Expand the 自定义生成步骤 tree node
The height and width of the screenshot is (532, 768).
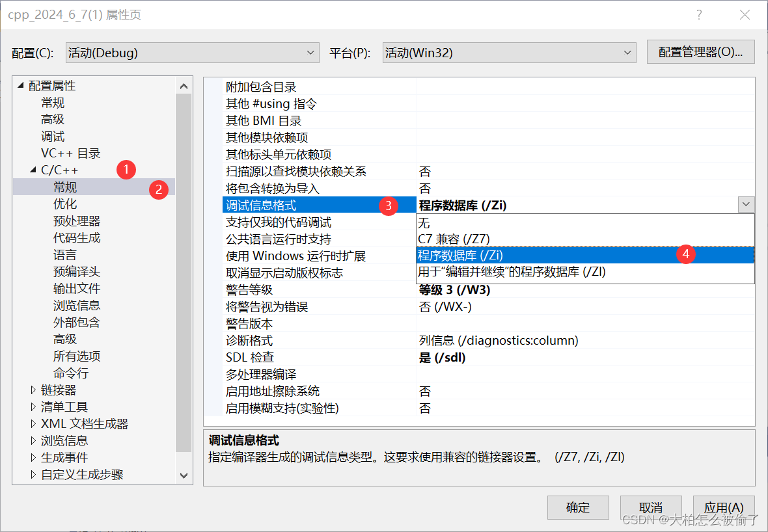tap(33, 474)
